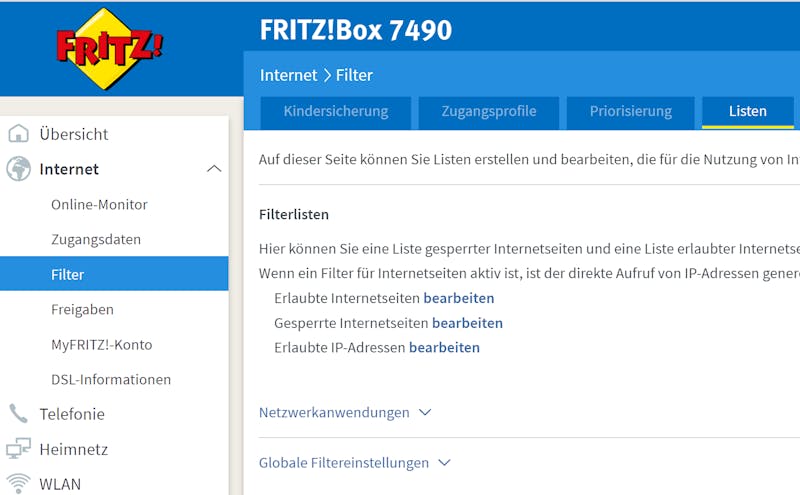
Task: Click the Telefonie phone icon
Action: tap(18, 413)
